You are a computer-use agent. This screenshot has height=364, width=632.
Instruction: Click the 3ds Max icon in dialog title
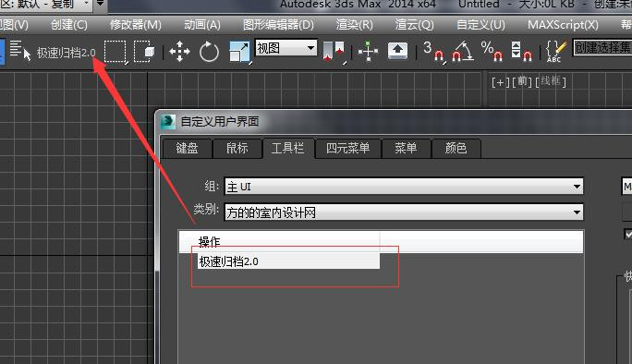coord(168,121)
